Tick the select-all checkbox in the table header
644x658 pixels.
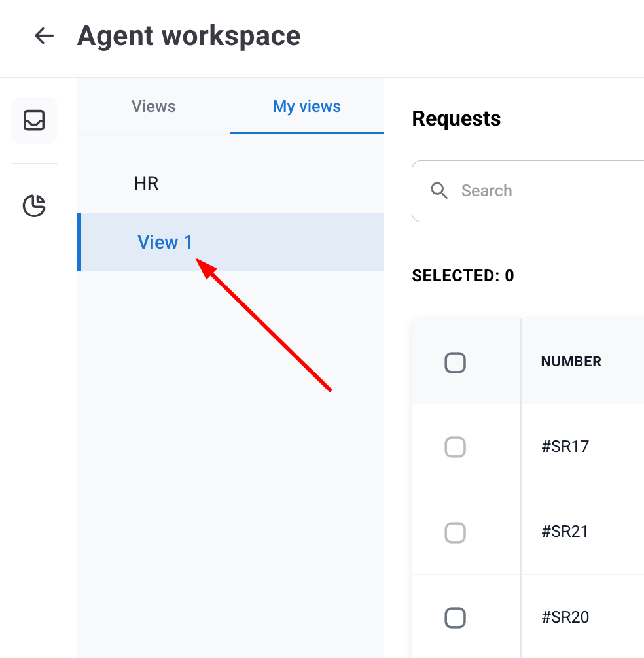[455, 362]
